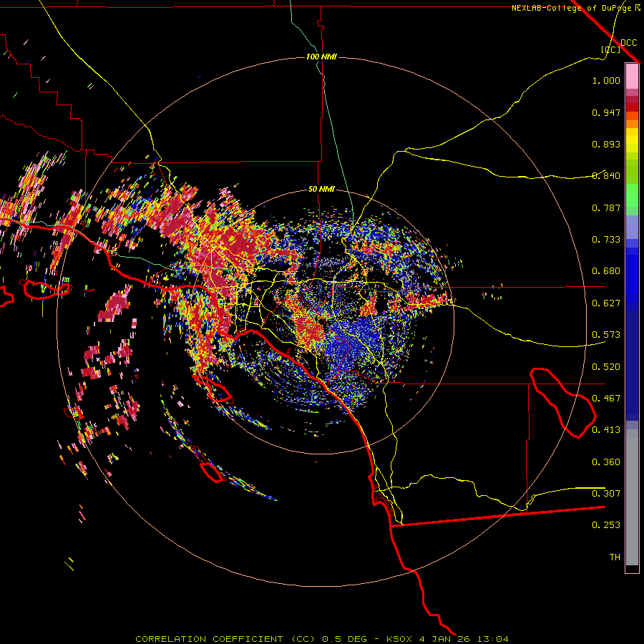644x644 pixels.
Task: Select the 0.840 legend value
Action: (606, 176)
